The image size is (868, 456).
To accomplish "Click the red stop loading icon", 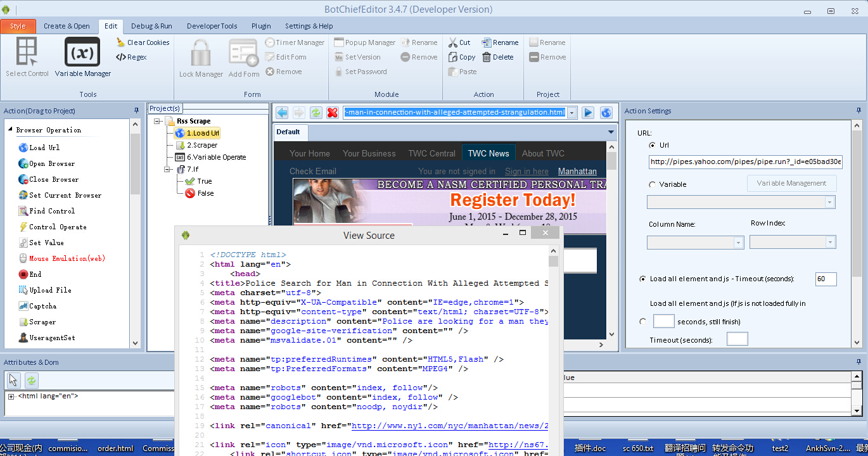I will (332, 113).
